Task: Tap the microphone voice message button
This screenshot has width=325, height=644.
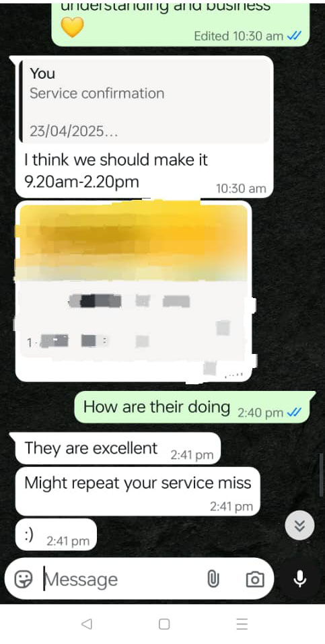Action: pyautogui.click(x=299, y=579)
